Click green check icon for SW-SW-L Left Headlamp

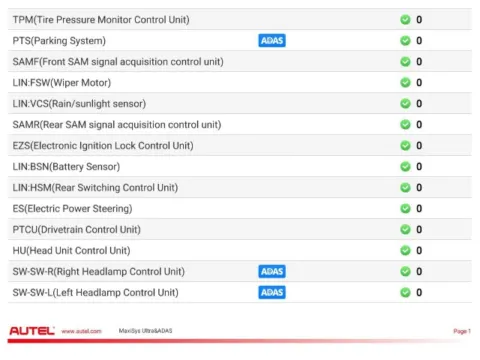(x=405, y=293)
